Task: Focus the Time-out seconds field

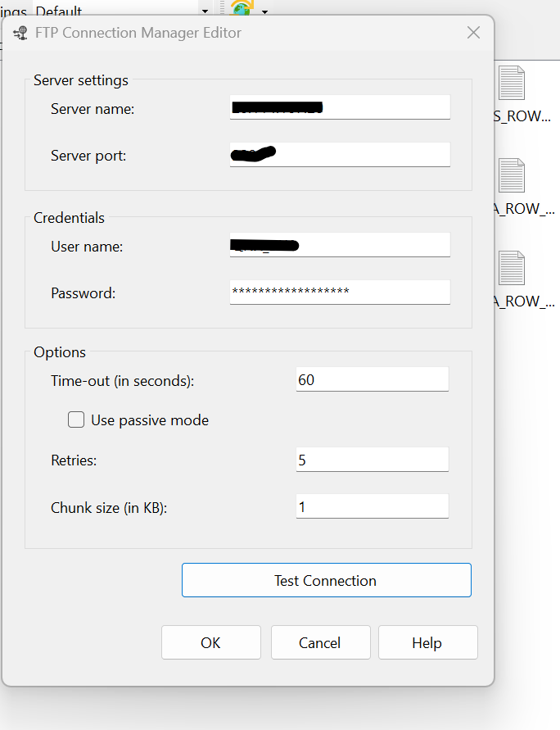Action: [x=373, y=379]
